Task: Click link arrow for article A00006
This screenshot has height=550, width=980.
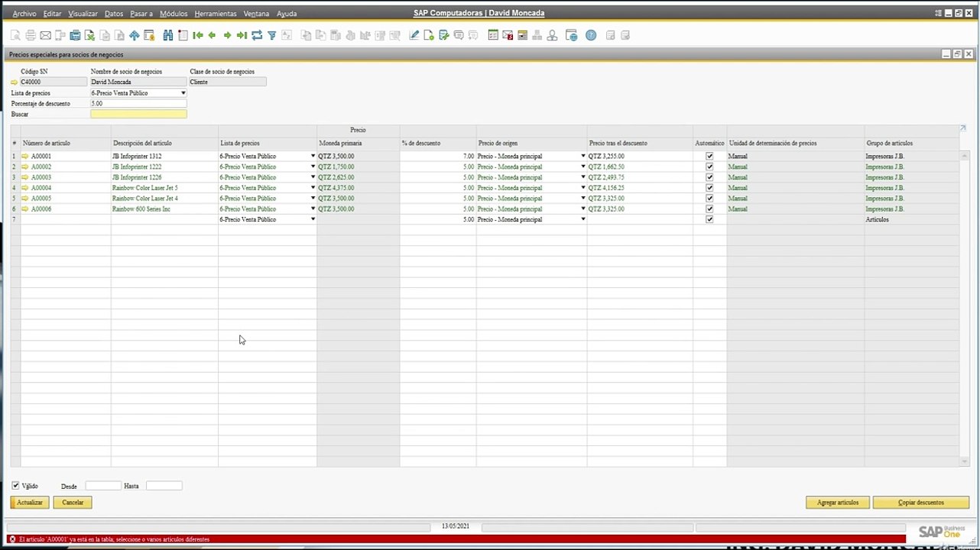Action: pos(24,209)
